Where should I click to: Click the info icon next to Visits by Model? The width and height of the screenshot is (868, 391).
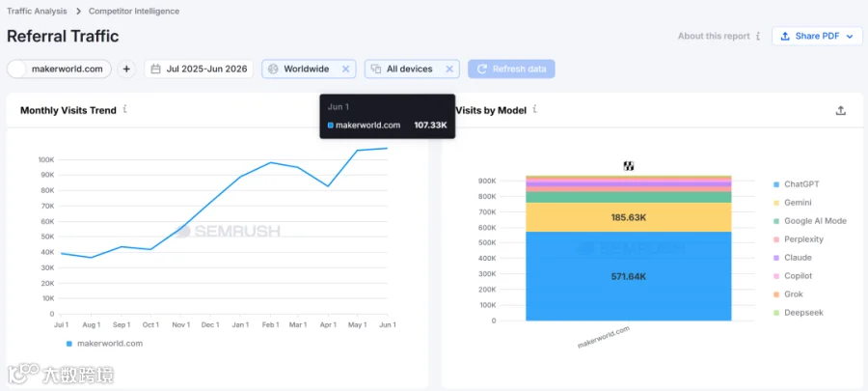point(534,109)
